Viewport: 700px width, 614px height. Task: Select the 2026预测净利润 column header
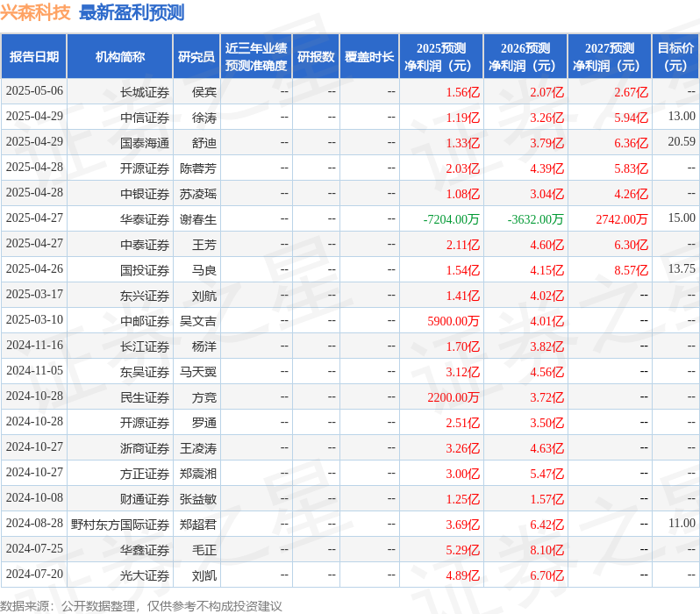[525, 57]
